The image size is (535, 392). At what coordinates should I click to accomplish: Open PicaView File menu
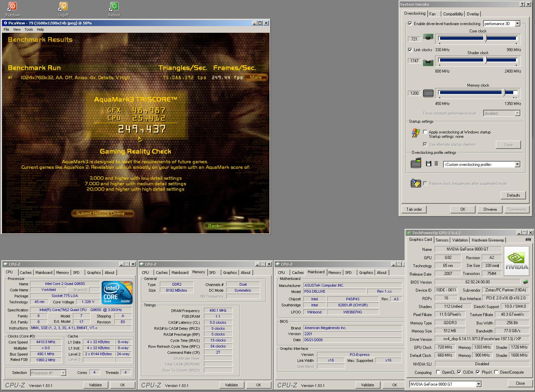click(6, 29)
